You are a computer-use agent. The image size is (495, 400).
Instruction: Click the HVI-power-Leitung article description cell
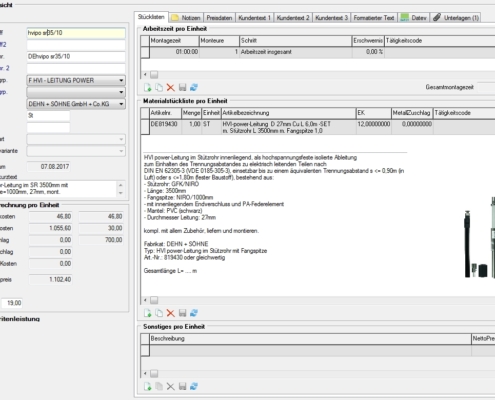289,127
